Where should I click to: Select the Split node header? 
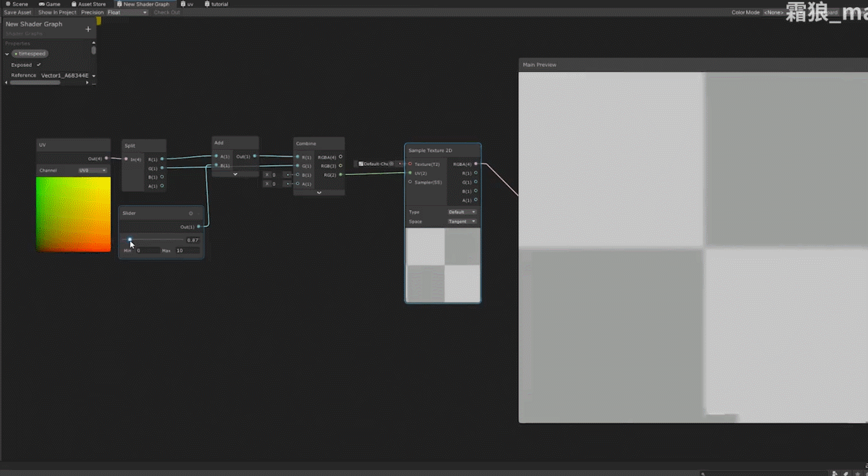[x=144, y=146]
